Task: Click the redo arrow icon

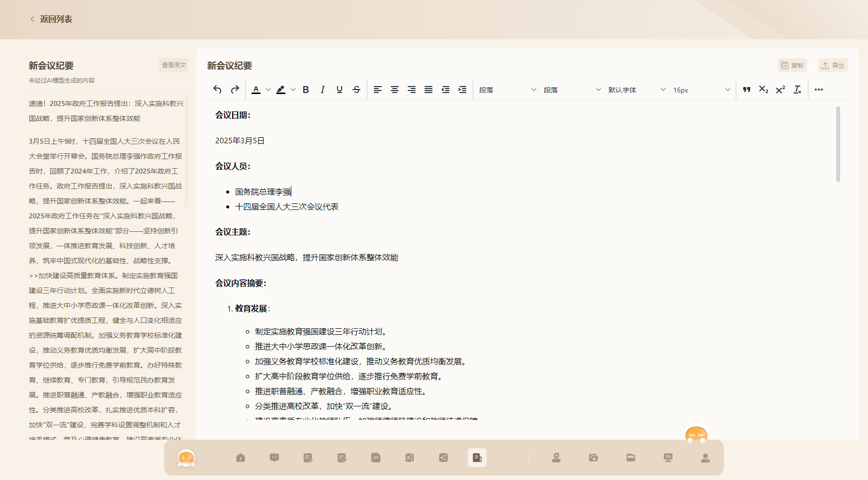Action: click(235, 90)
